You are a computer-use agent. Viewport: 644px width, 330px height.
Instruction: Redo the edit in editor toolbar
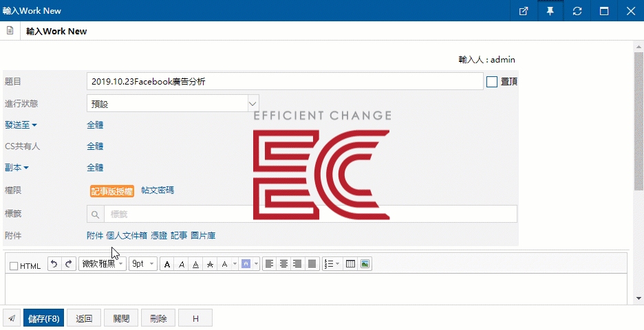[69, 263]
